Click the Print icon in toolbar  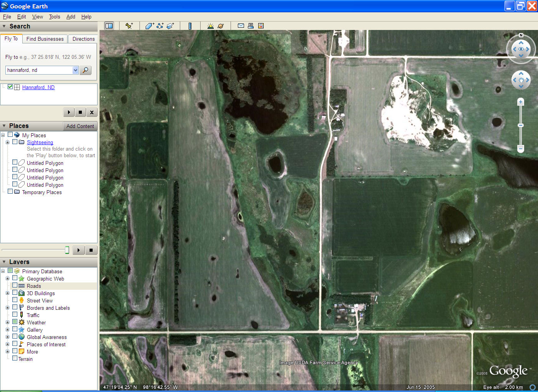click(x=251, y=26)
